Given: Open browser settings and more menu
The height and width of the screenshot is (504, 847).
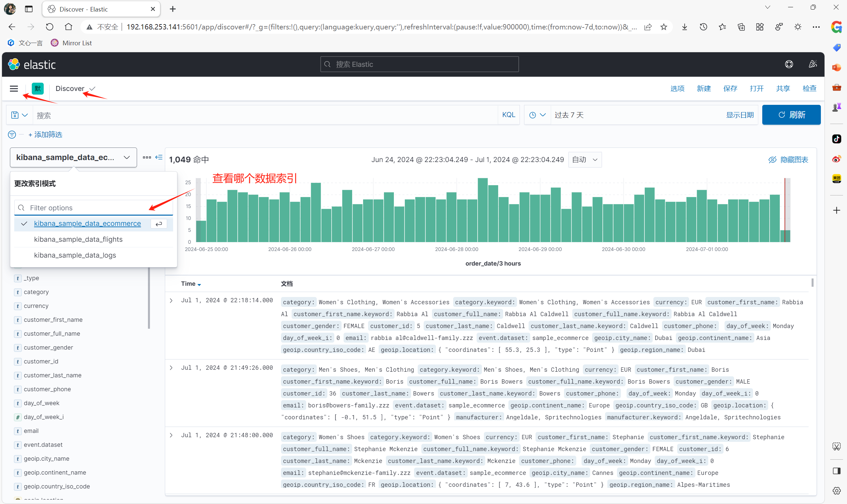Looking at the screenshot, I should pyautogui.click(x=816, y=27).
